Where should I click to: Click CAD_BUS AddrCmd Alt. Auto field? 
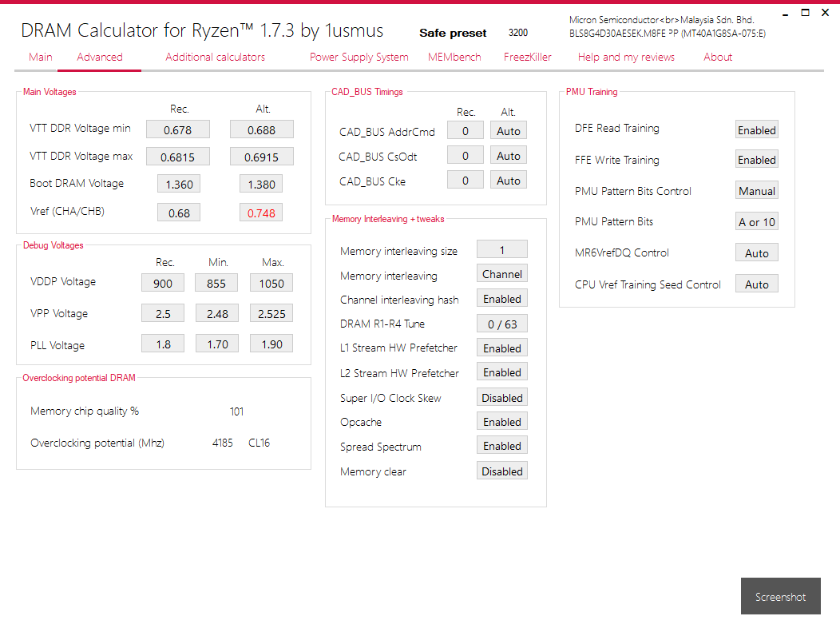click(509, 131)
